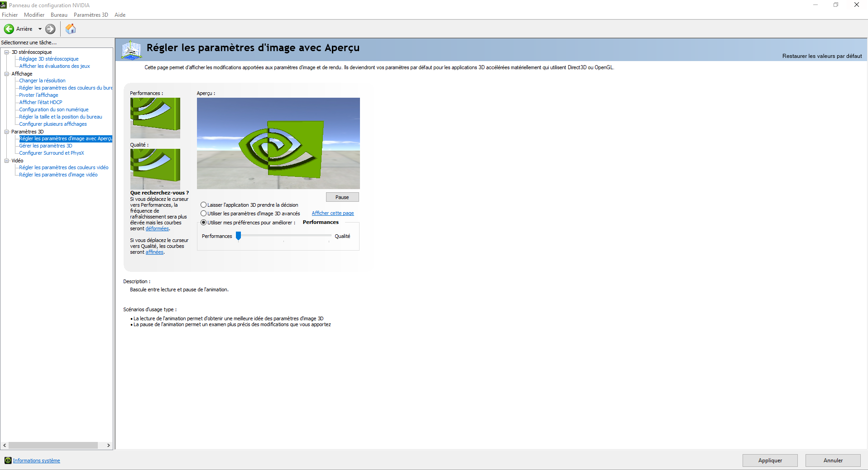Click the Paramètres 3D category label in tree
868x470 pixels.
tap(28, 132)
